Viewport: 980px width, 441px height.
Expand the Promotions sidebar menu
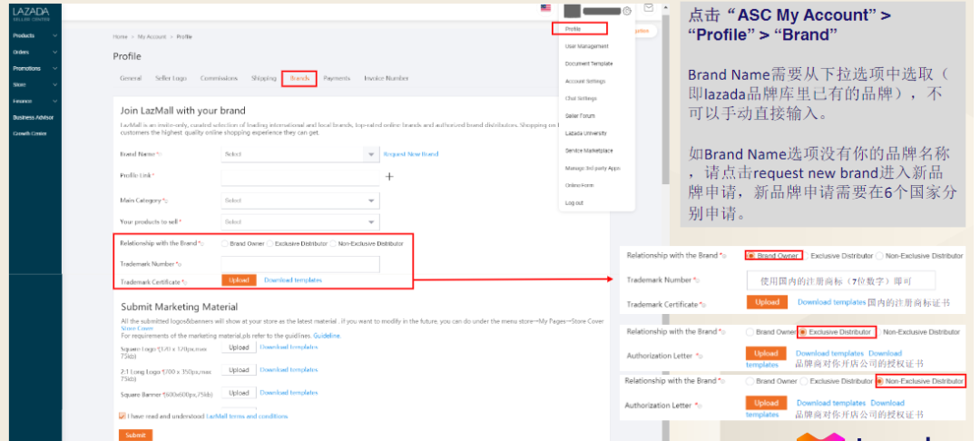coord(35,69)
